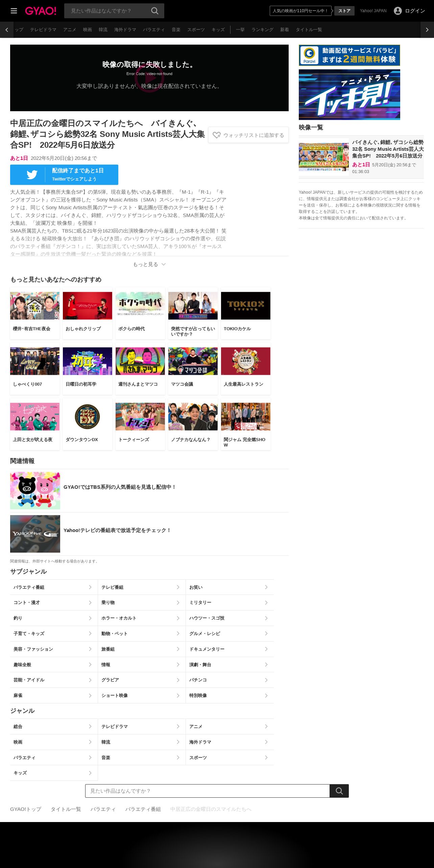
Task: Open the しゃべくり007 thumbnail
Action: coord(35,361)
